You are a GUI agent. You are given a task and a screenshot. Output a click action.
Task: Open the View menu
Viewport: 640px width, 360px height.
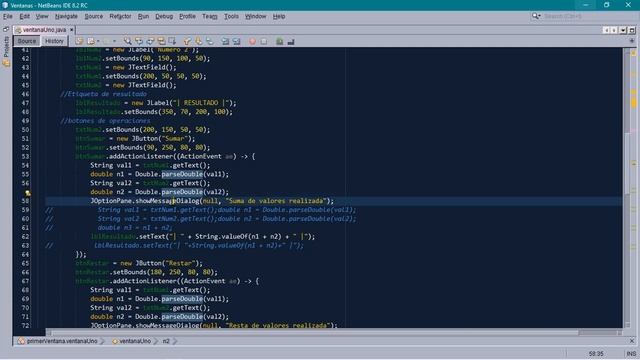click(42, 16)
